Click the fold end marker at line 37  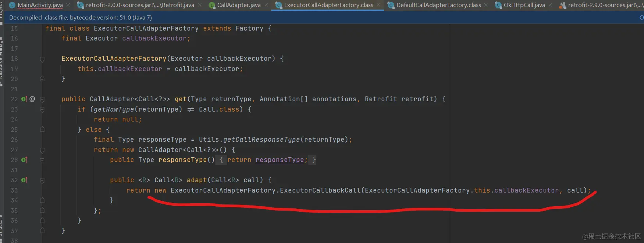click(42, 231)
